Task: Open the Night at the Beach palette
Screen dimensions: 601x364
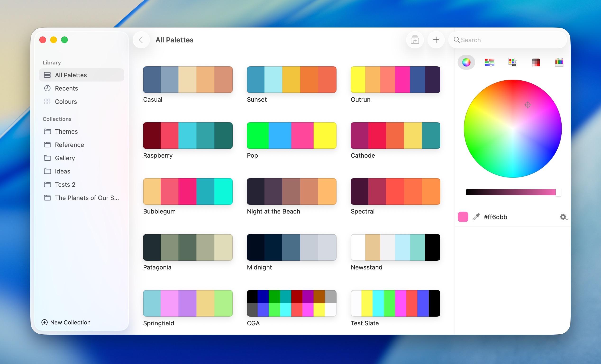Action: point(291,191)
